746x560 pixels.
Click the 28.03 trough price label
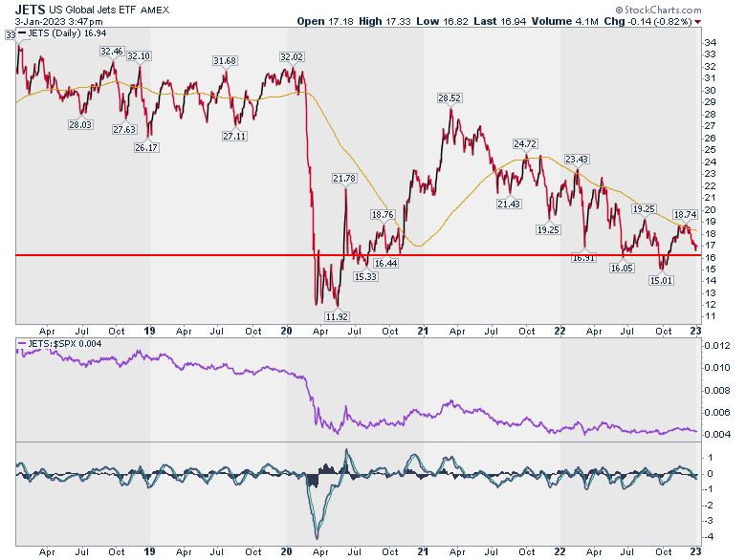(80, 124)
